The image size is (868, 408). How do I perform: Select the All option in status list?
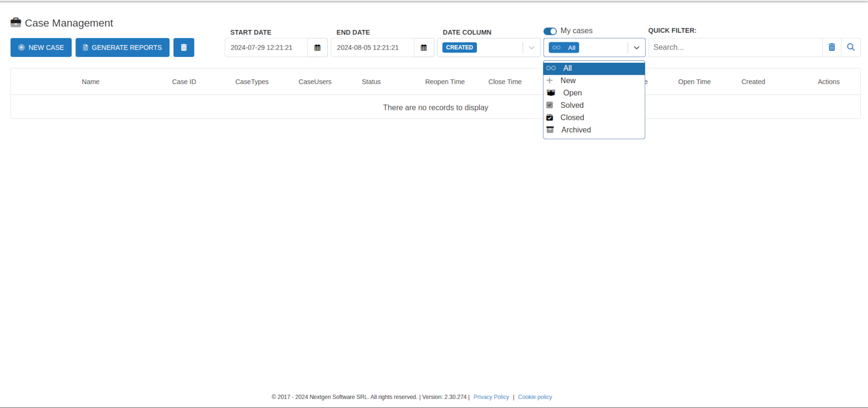594,68
